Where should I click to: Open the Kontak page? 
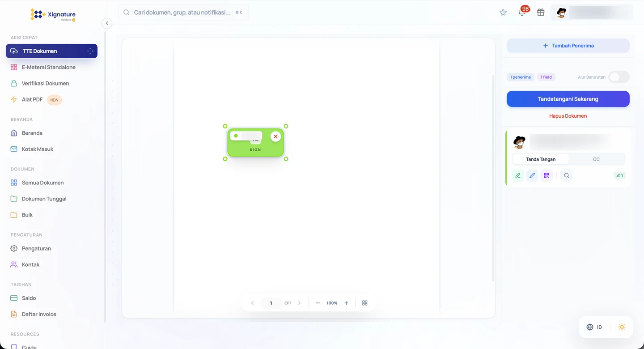pos(51,264)
